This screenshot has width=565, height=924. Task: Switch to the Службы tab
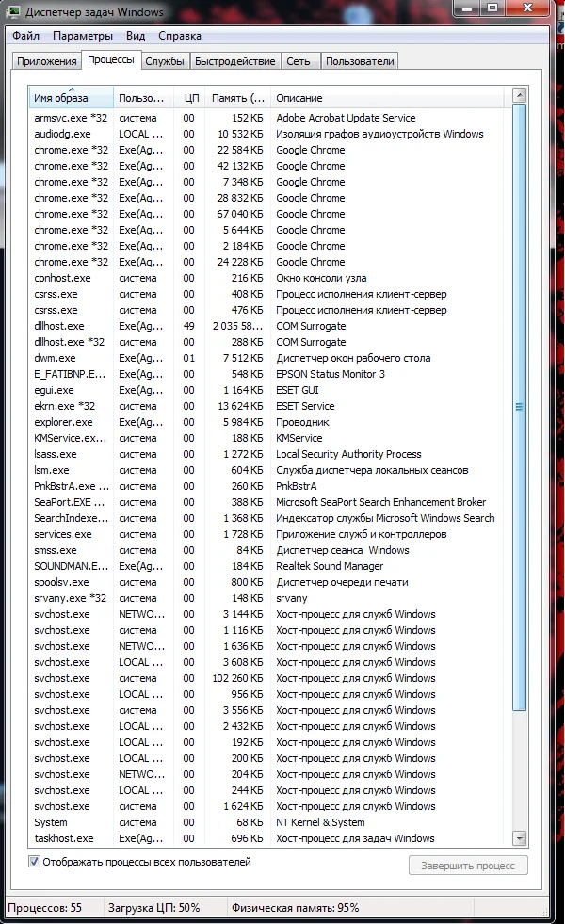pyautogui.click(x=165, y=61)
